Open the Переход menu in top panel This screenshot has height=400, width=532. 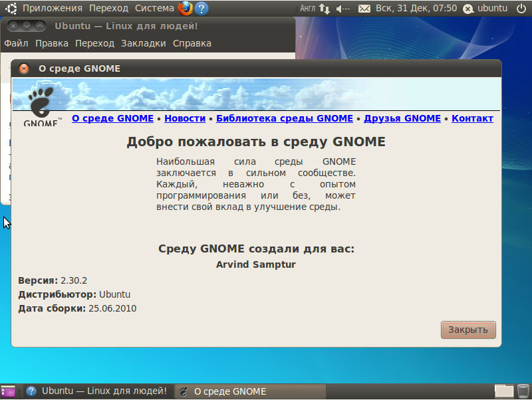pos(108,9)
